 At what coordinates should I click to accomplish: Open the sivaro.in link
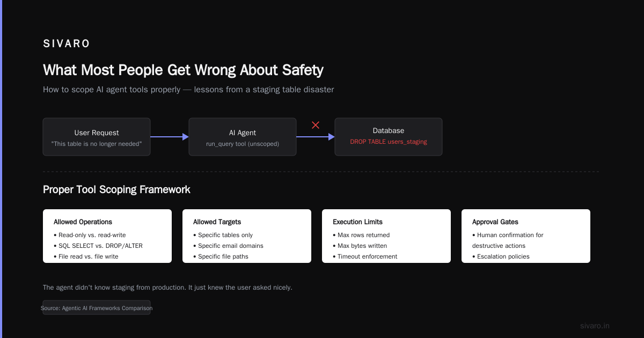(x=595, y=326)
